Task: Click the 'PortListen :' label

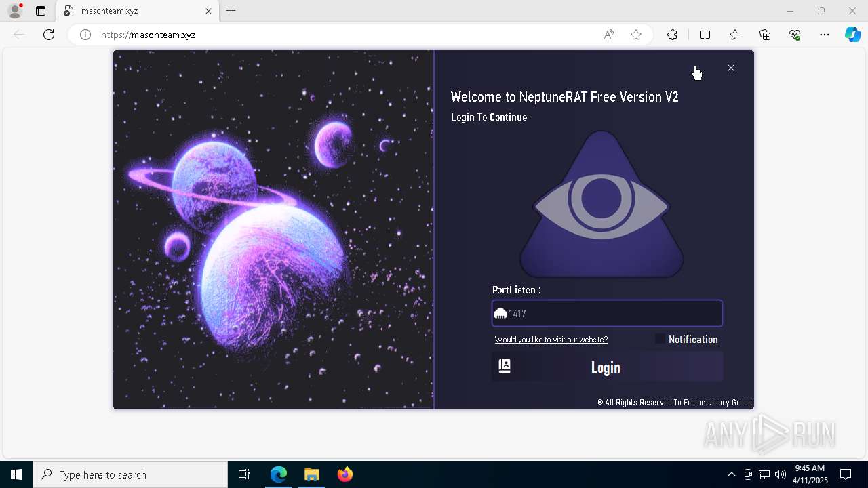Action: (516, 290)
